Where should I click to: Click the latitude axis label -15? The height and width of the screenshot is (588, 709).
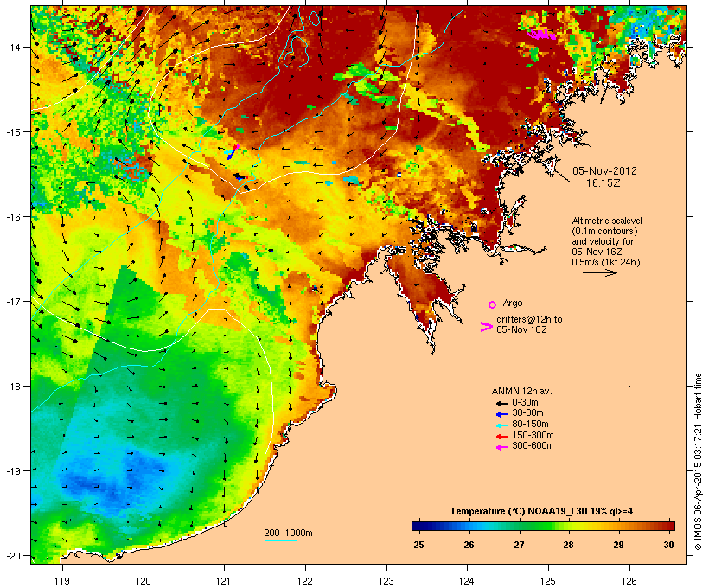tap(12, 132)
